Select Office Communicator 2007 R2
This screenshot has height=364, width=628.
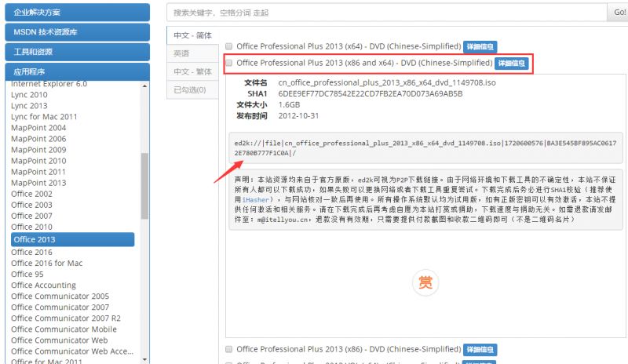point(66,318)
